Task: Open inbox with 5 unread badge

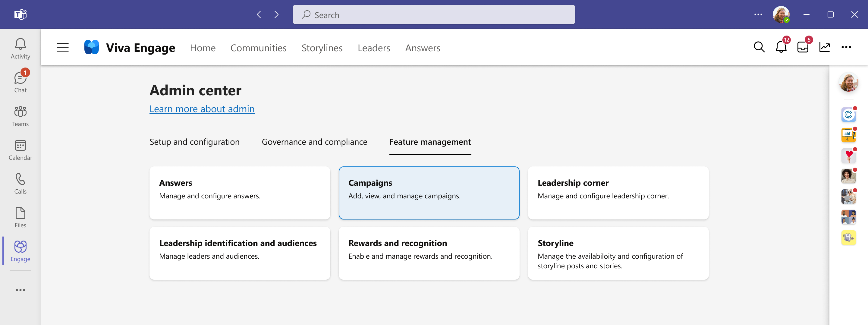Action: click(803, 46)
